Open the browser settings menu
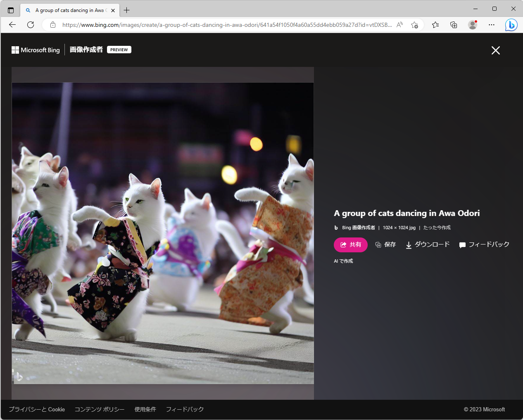This screenshot has height=420, width=523. click(x=491, y=25)
